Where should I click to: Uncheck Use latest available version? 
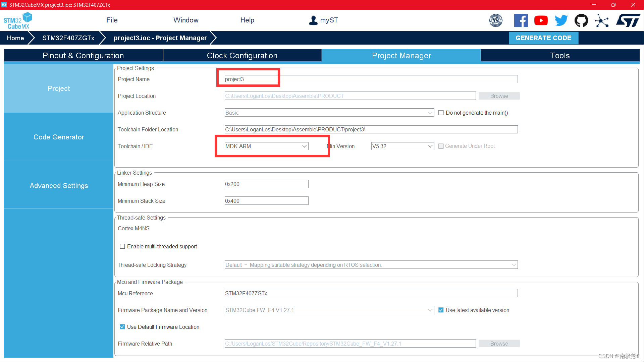click(x=441, y=310)
